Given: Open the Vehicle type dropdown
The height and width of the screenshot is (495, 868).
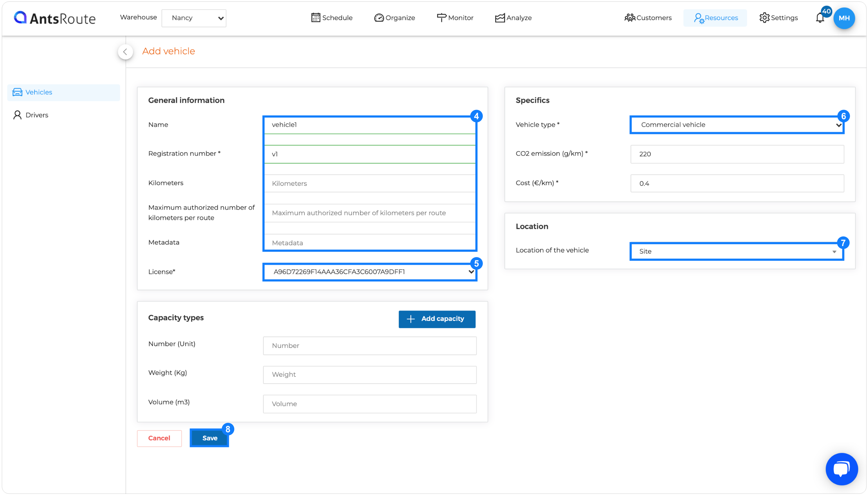Looking at the screenshot, I should pyautogui.click(x=737, y=125).
